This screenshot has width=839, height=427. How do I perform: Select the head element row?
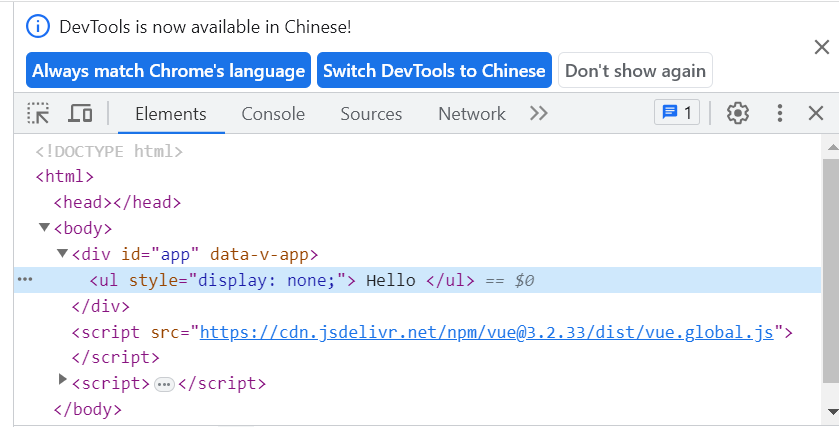pos(117,202)
